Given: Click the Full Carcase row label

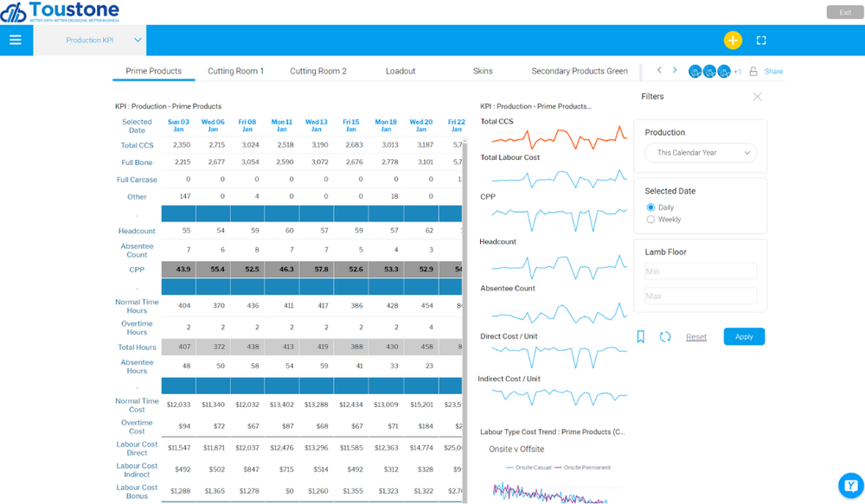Looking at the screenshot, I should [137, 180].
